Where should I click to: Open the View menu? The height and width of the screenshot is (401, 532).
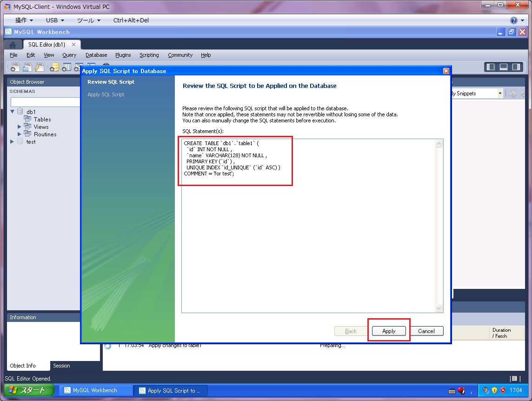coord(49,55)
